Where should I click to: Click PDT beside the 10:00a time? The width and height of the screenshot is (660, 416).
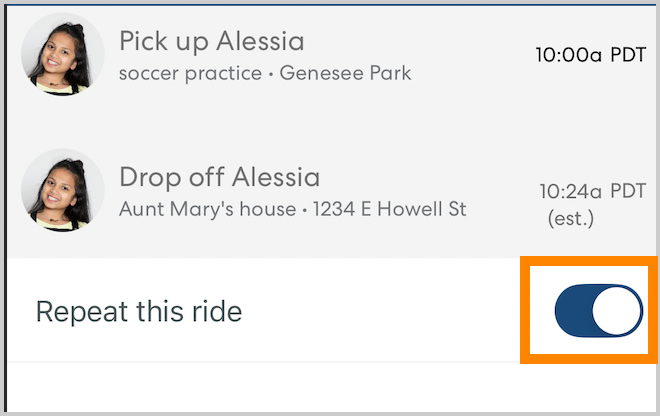[x=628, y=54]
